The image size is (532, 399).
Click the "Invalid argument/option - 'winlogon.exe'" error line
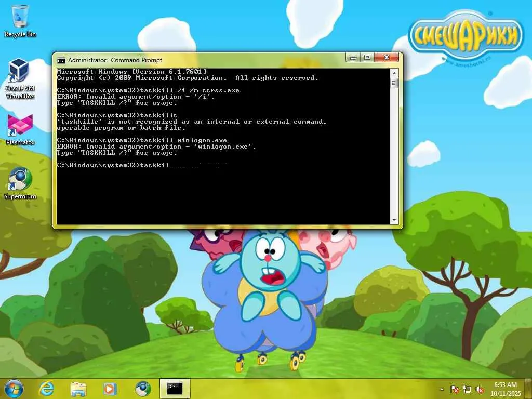click(x=156, y=147)
